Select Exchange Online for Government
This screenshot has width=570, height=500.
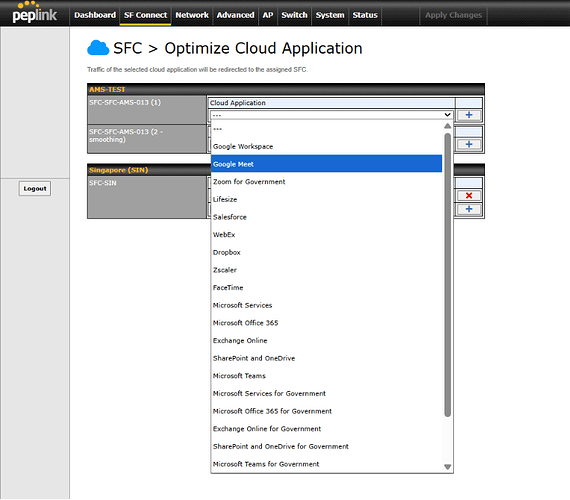pyautogui.click(x=326, y=429)
